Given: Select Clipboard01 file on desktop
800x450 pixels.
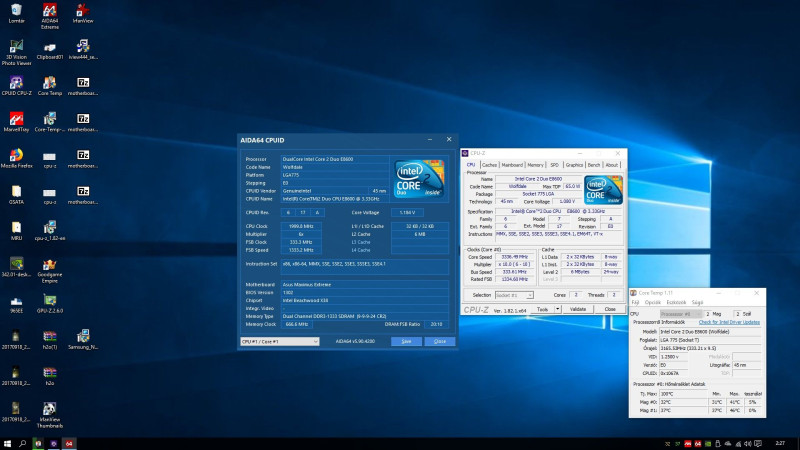Looking at the screenshot, I should pos(49,50).
